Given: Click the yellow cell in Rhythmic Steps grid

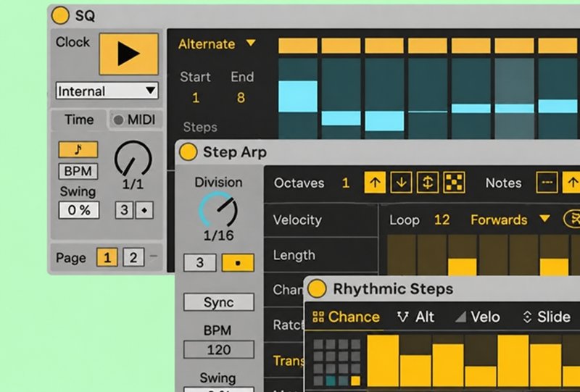Looking at the screenshot, I should pos(355,380).
